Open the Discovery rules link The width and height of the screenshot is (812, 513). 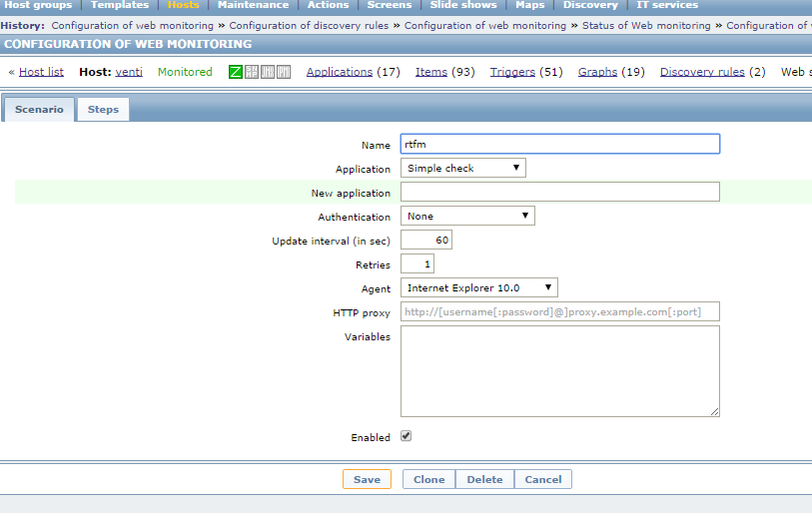point(702,72)
